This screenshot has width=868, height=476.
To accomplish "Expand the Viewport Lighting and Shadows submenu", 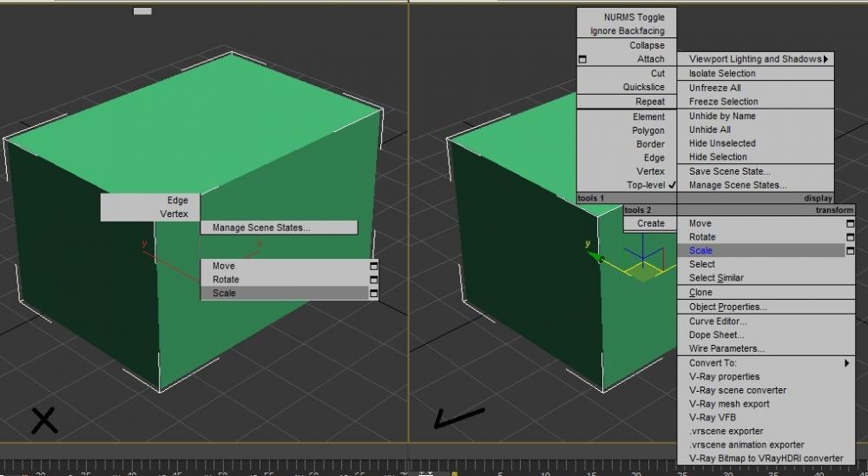I will coord(755,59).
